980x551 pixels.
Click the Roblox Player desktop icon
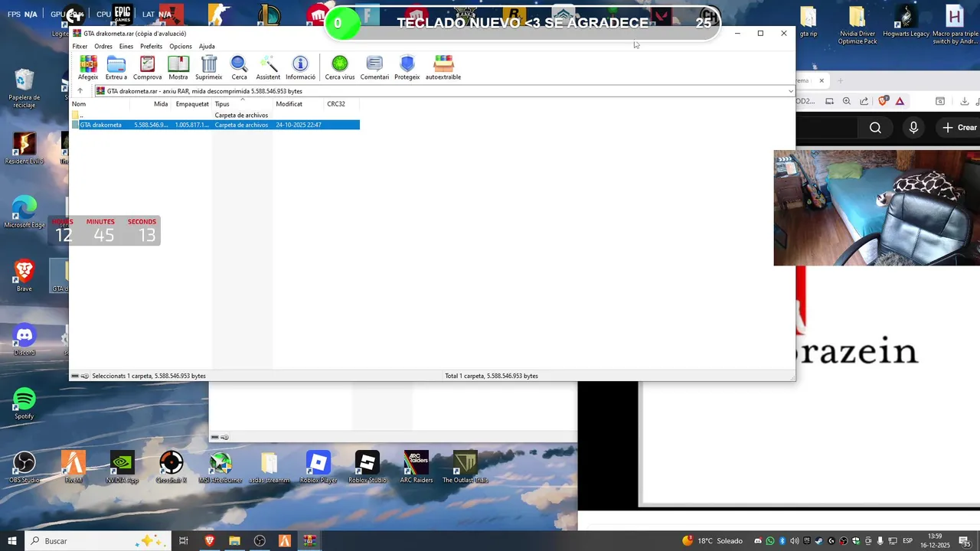(318, 468)
